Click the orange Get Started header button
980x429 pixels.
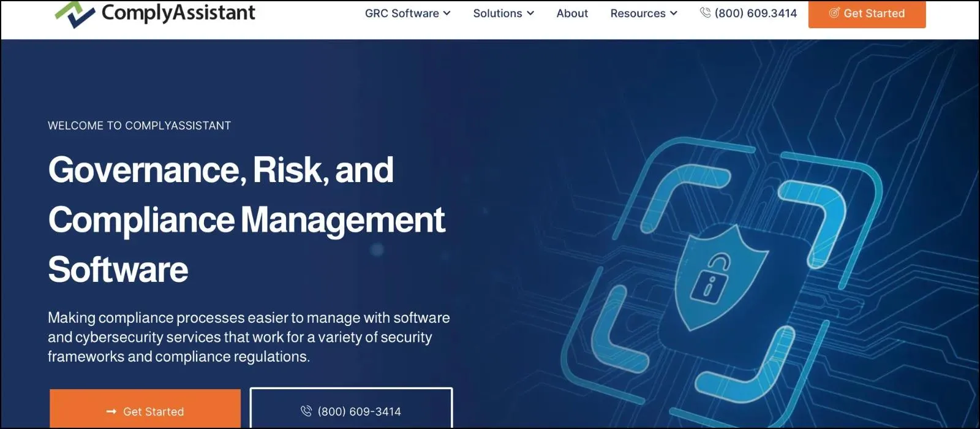[867, 13]
